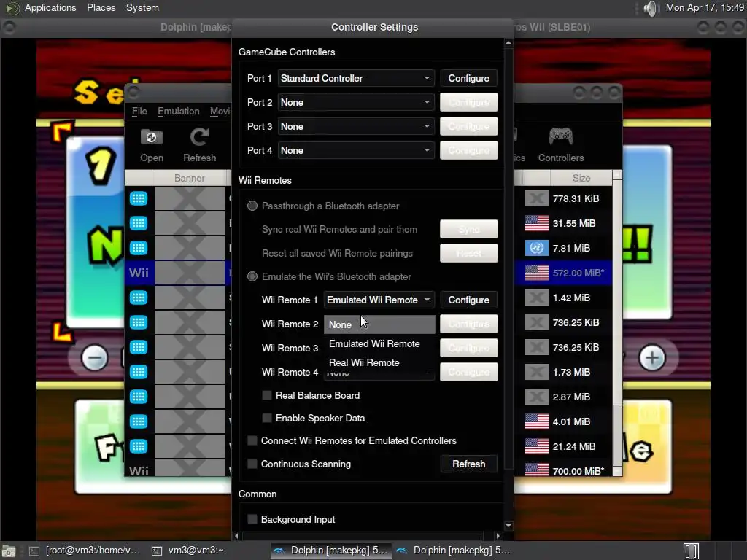747x560 pixels.
Task: Open a file with the Open toolbar icon
Action: (x=152, y=145)
